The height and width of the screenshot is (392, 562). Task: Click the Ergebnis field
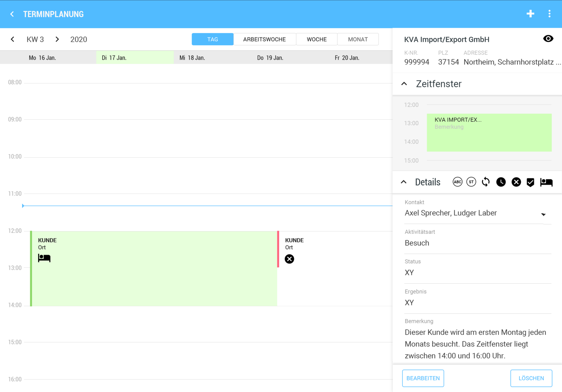pyautogui.click(x=478, y=303)
